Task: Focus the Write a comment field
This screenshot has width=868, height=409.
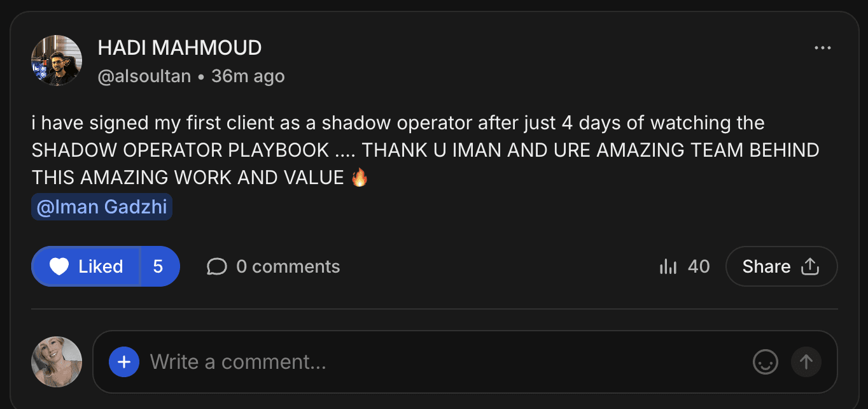Action: (445, 362)
